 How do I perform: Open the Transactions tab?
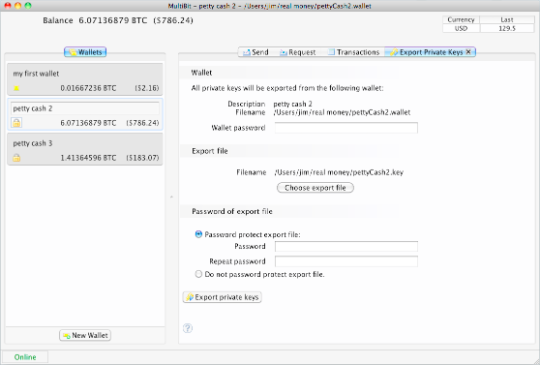click(354, 52)
